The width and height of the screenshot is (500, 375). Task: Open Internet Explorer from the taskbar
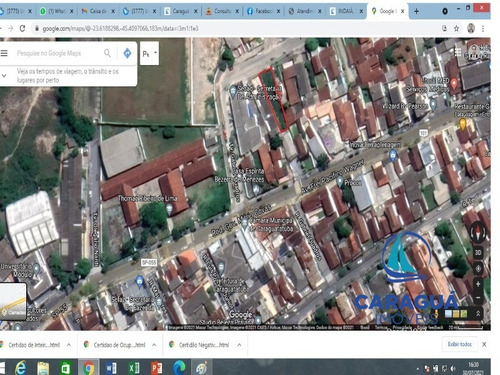click(21, 368)
